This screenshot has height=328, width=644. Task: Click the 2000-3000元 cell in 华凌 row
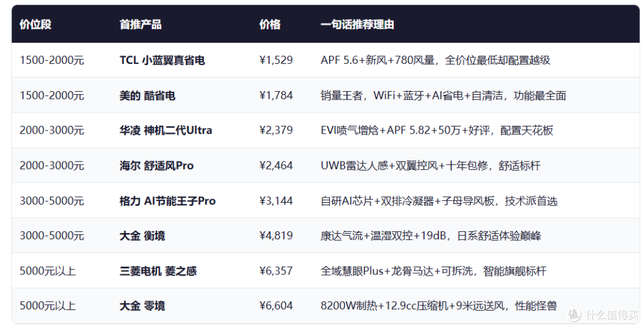tap(52, 131)
